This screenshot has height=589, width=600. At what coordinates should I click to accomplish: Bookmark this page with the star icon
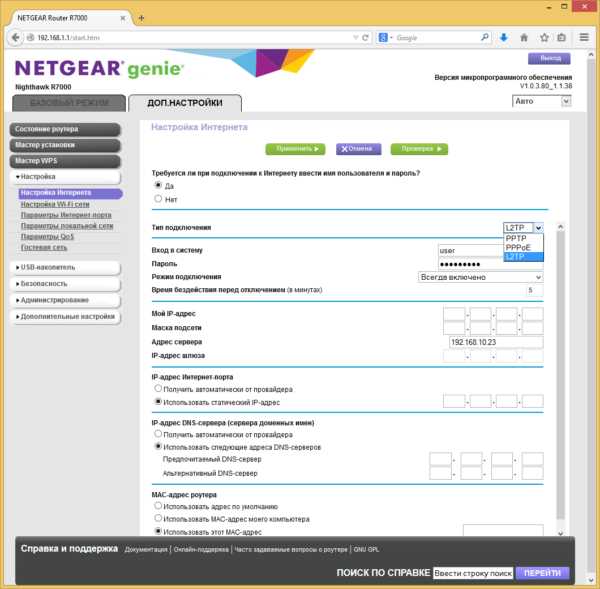point(544,37)
